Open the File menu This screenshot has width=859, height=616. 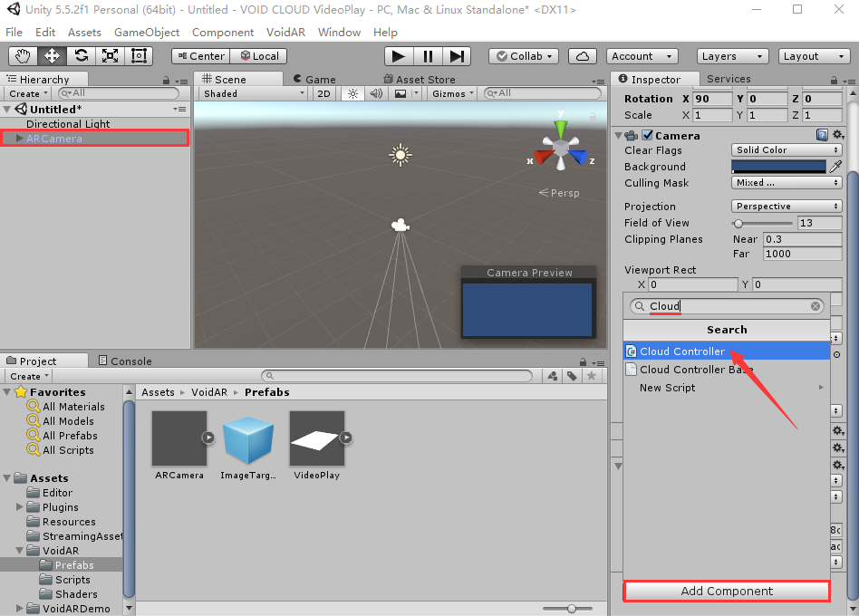[14, 33]
